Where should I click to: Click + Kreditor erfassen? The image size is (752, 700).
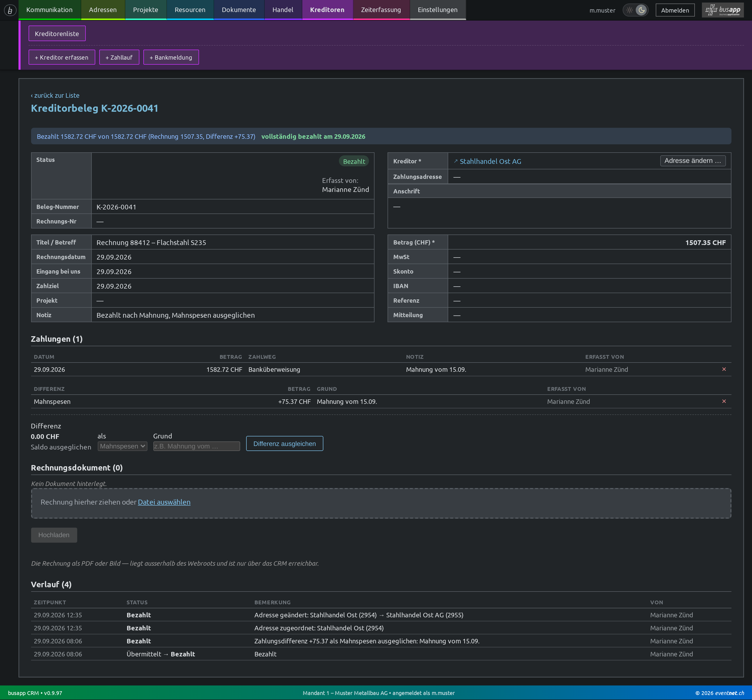[62, 57]
